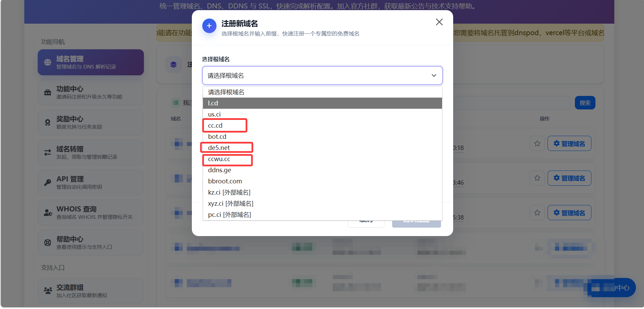Click the 搜索 button
The height and width of the screenshot is (309, 644).
point(585,103)
